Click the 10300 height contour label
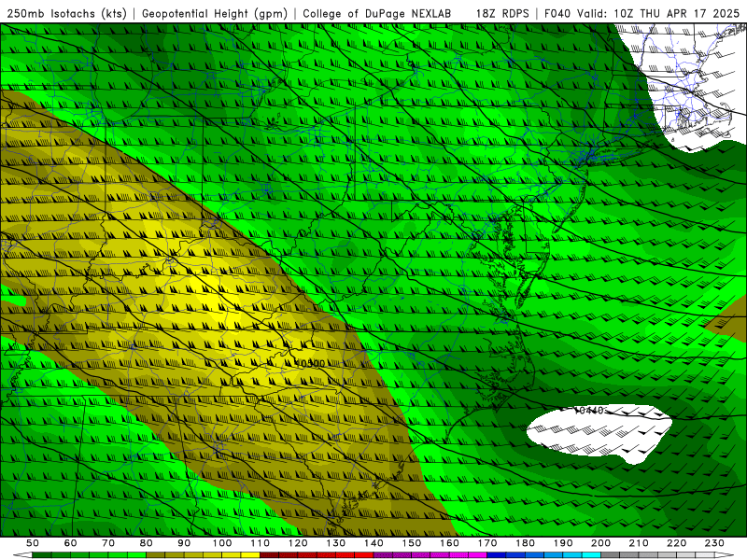Screen dimensions: 747x560 click(x=311, y=363)
